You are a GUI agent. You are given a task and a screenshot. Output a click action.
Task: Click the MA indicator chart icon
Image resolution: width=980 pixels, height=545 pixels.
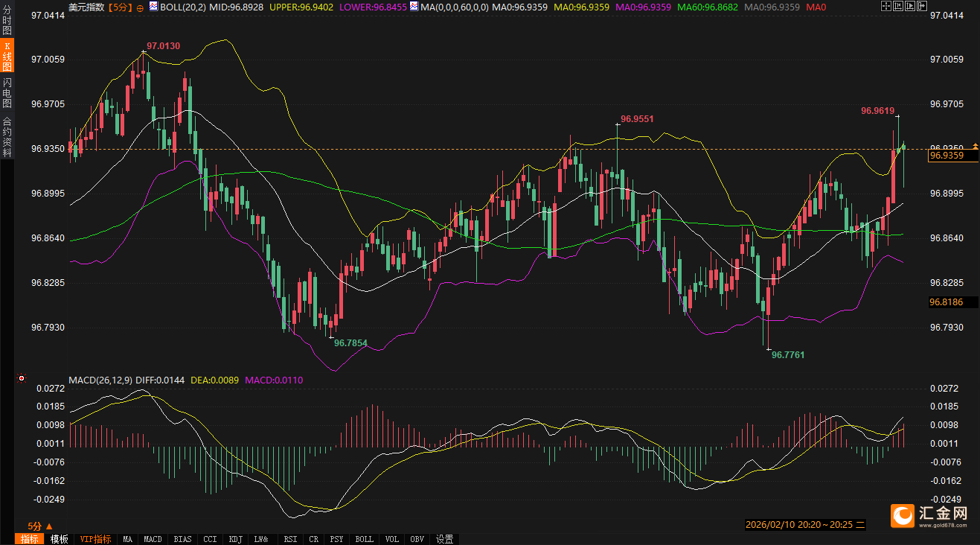pos(414,7)
